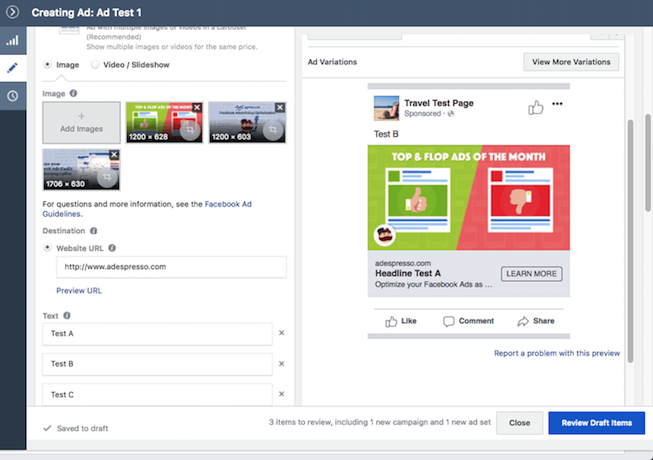Click the LEARN MORE button in preview
Screen dimensions: 653x460
(x=532, y=274)
